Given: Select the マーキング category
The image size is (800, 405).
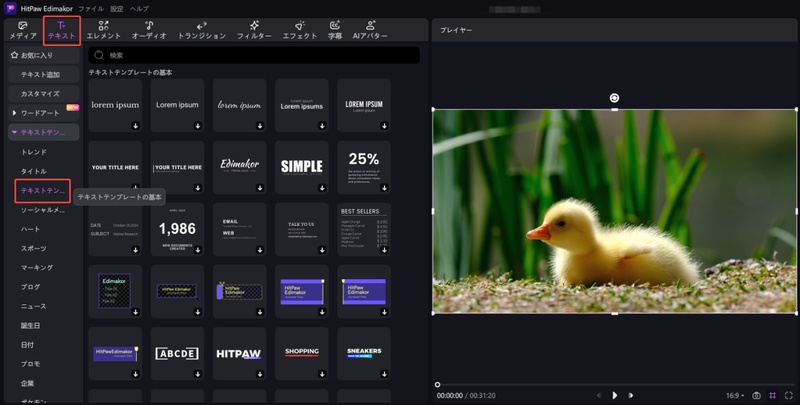Looking at the screenshot, I should (x=37, y=267).
